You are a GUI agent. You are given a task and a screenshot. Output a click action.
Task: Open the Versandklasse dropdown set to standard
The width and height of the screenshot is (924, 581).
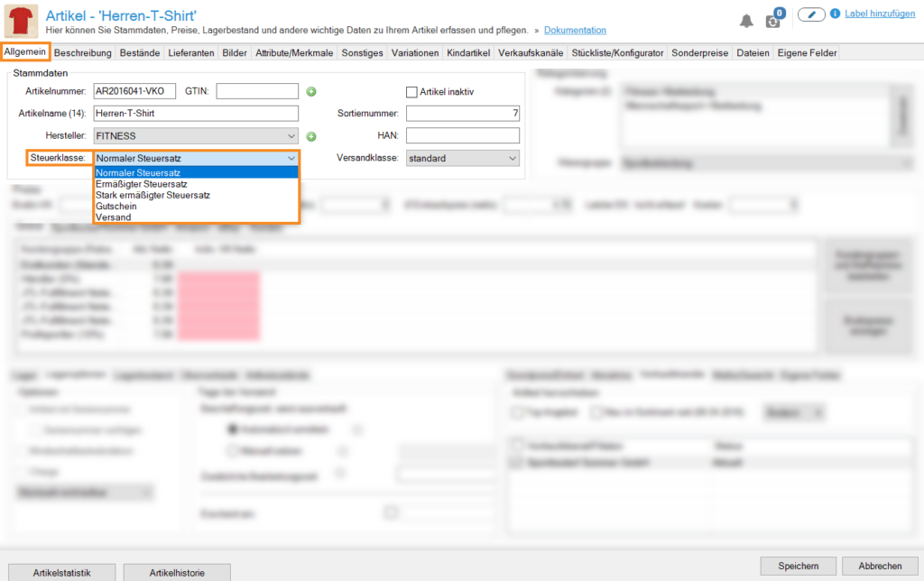tap(463, 158)
